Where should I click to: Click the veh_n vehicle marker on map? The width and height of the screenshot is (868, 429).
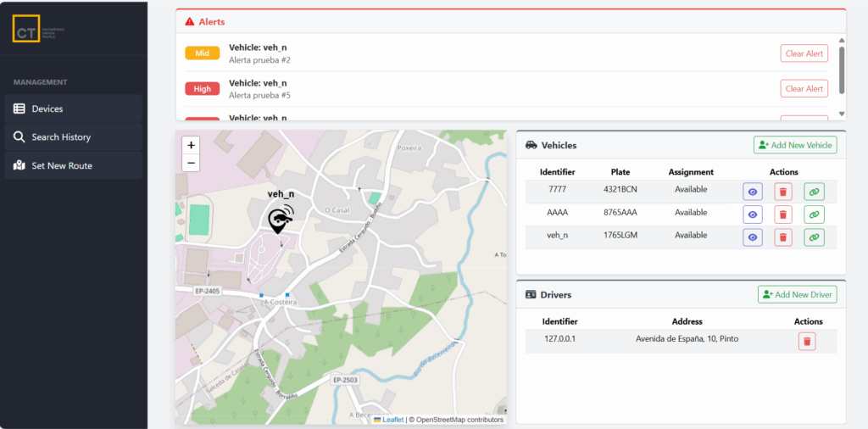281,220
